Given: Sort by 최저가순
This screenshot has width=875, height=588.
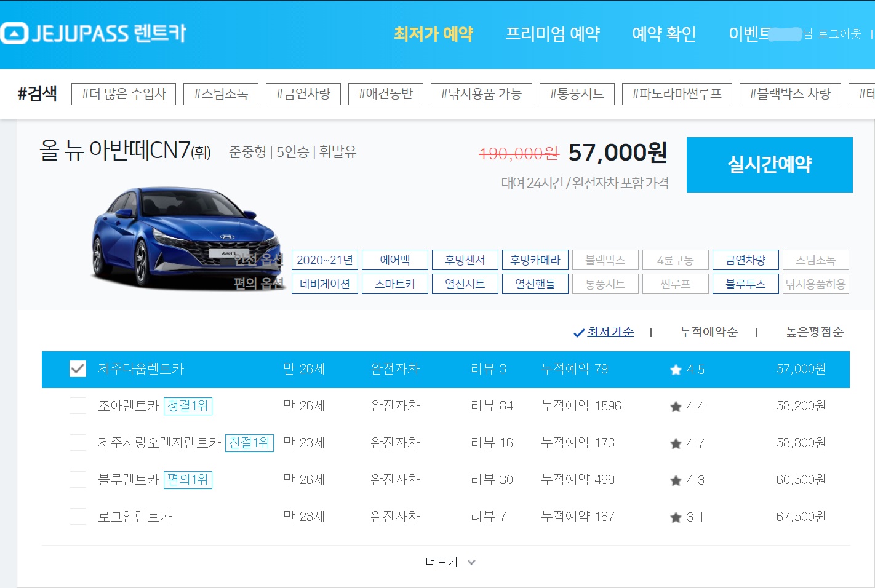Looking at the screenshot, I should click(x=610, y=332).
